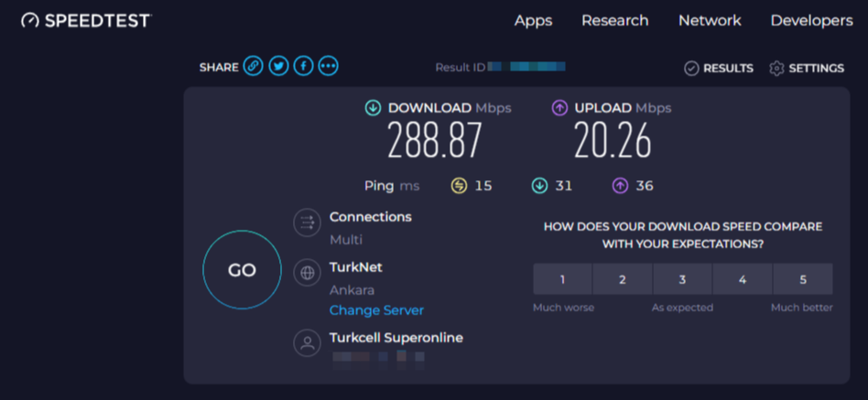Screen dimensions: 868x400
Task: Click the Speedtest gauge logo icon
Action: tap(30, 21)
